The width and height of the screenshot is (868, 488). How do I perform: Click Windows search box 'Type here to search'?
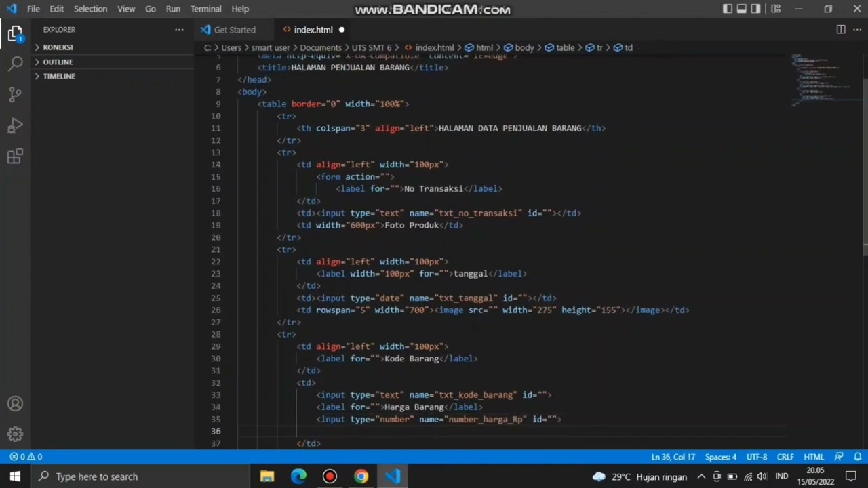pos(140,476)
